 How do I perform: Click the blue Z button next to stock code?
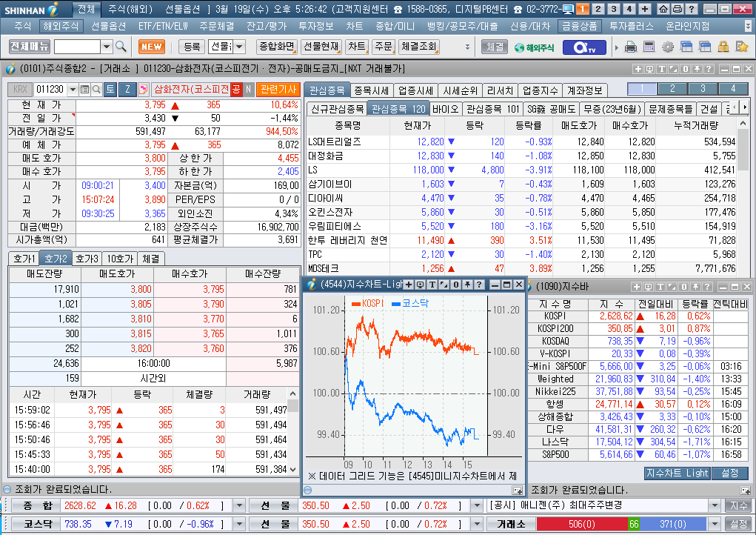pyautogui.click(x=127, y=89)
